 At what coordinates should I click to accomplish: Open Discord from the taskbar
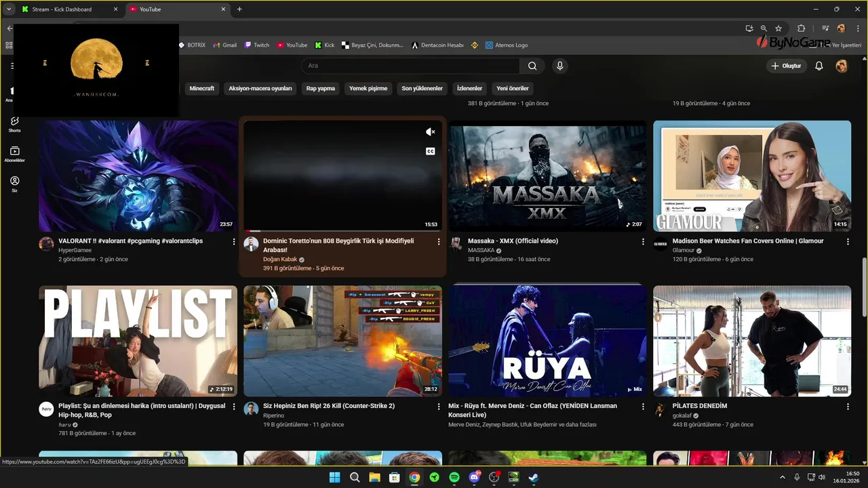pyautogui.click(x=474, y=477)
